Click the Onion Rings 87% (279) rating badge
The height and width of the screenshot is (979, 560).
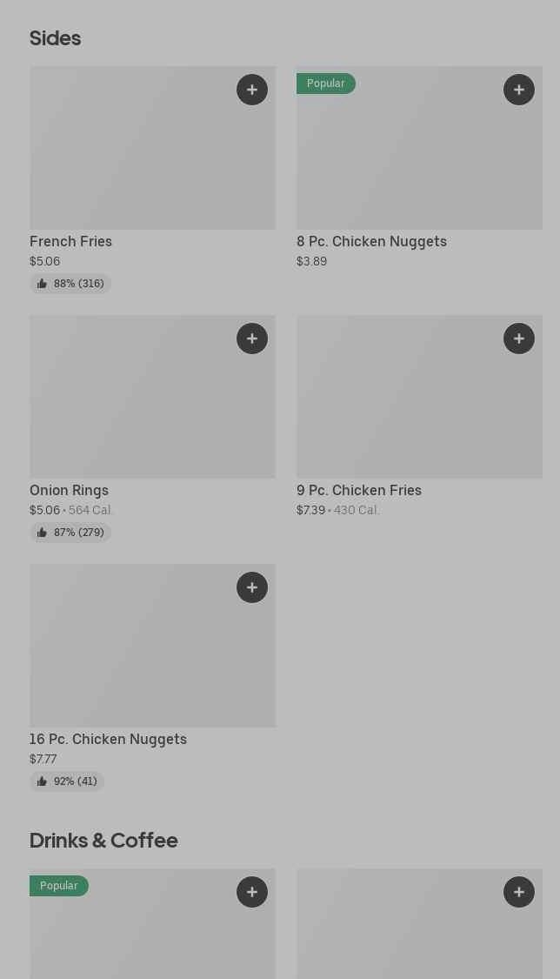coord(70,533)
